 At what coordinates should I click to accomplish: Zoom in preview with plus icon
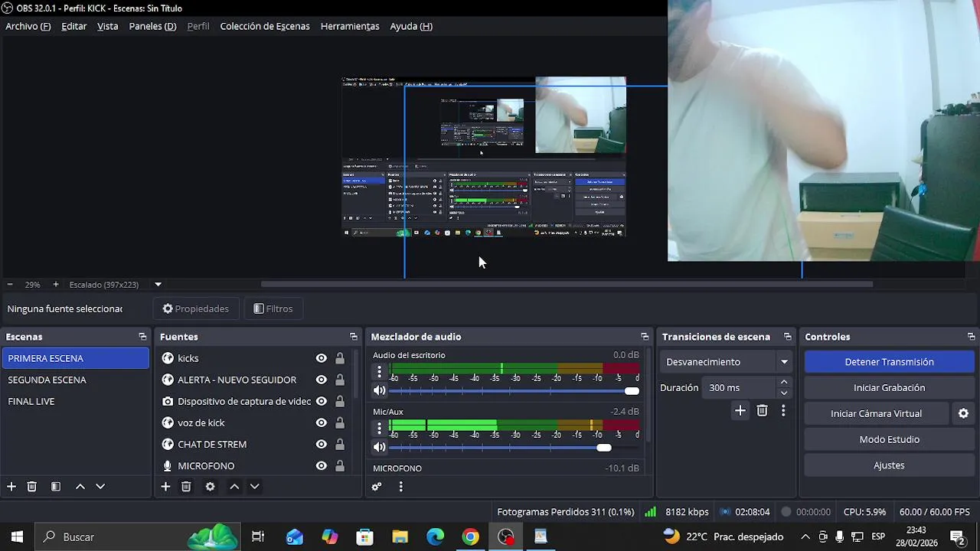coord(55,285)
